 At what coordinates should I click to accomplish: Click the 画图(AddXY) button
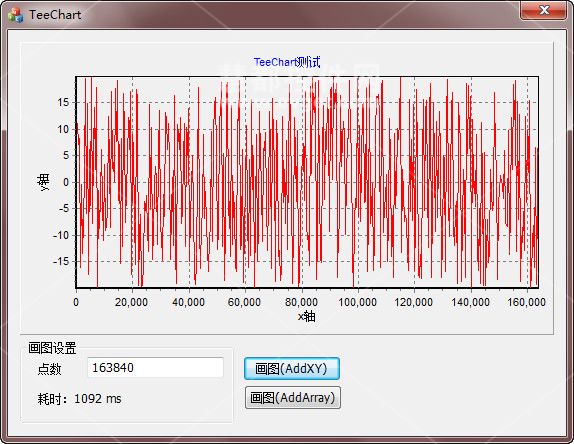pyautogui.click(x=292, y=368)
